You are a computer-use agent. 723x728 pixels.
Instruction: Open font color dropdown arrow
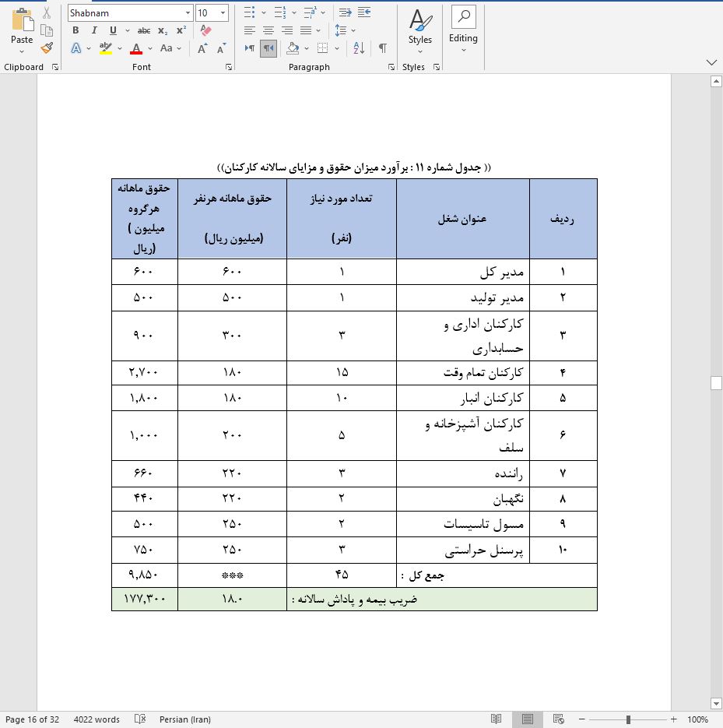coord(150,48)
